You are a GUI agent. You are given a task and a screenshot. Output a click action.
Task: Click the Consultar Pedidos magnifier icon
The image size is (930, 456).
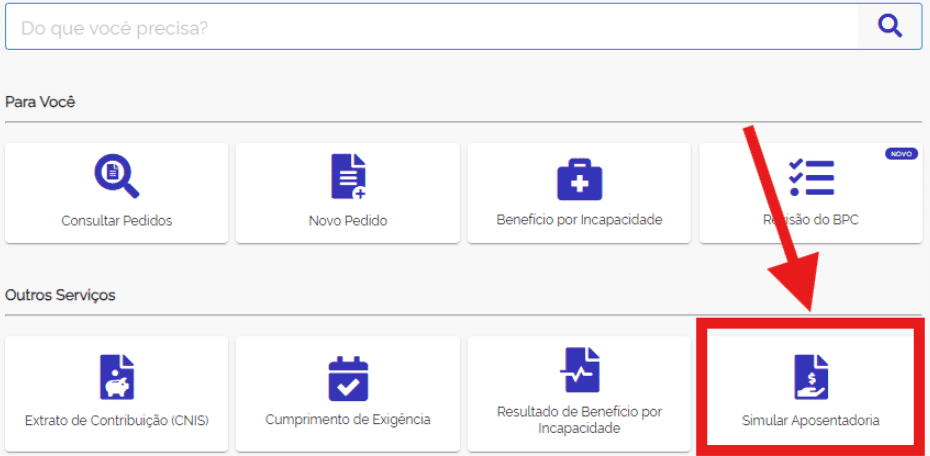point(116,177)
